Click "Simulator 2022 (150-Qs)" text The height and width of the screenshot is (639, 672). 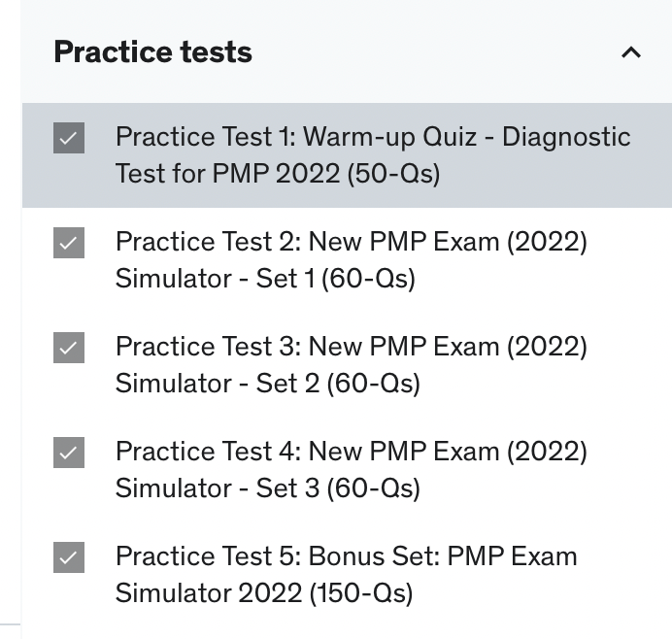click(263, 593)
